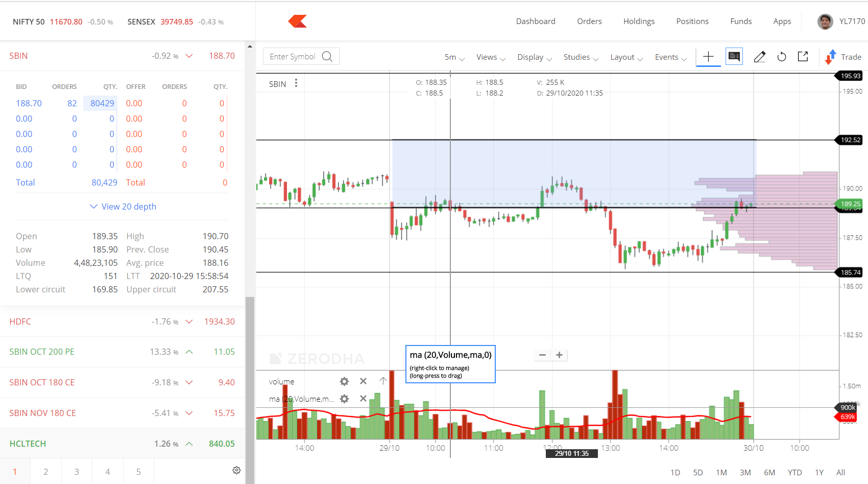Open the Layout dropdown
Viewport: 868px width, 484px height.
626,57
